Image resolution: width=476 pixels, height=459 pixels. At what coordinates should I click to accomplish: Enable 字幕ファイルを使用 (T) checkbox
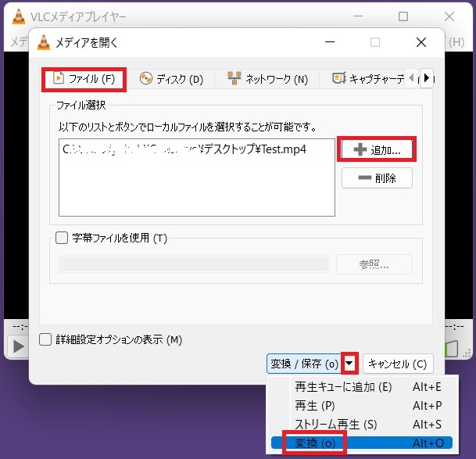point(62,238)
